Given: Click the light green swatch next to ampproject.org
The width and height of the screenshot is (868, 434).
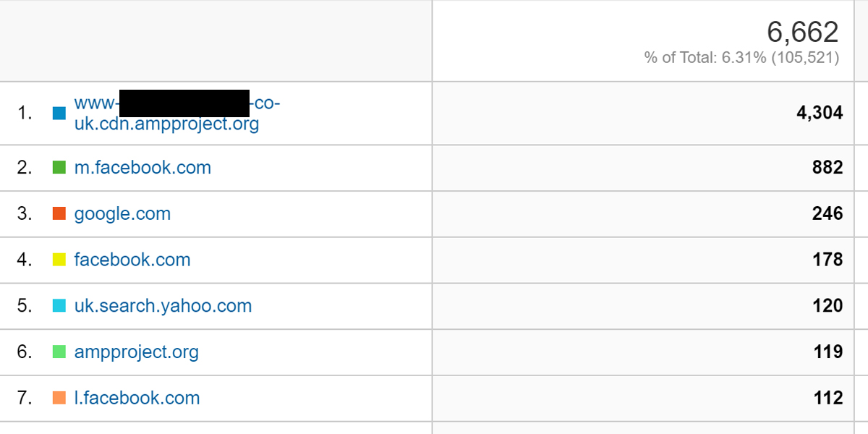Looking at the screenshot, I should tap(59, 352).
